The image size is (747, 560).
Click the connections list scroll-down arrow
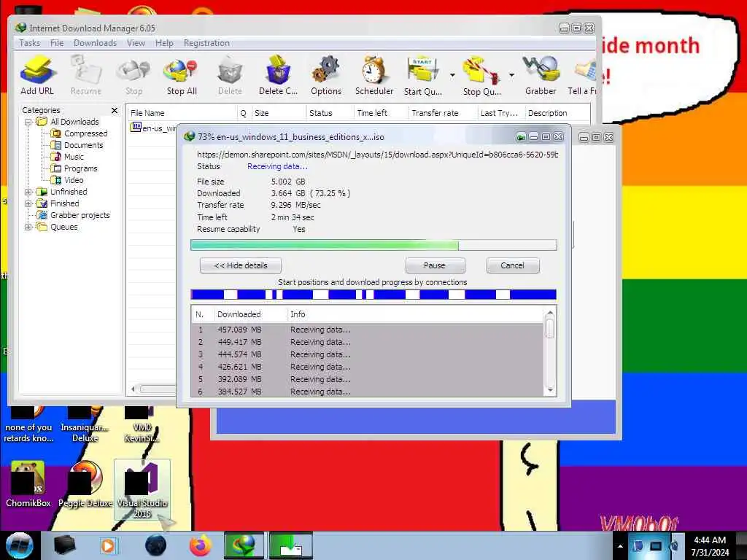(550, 390)
